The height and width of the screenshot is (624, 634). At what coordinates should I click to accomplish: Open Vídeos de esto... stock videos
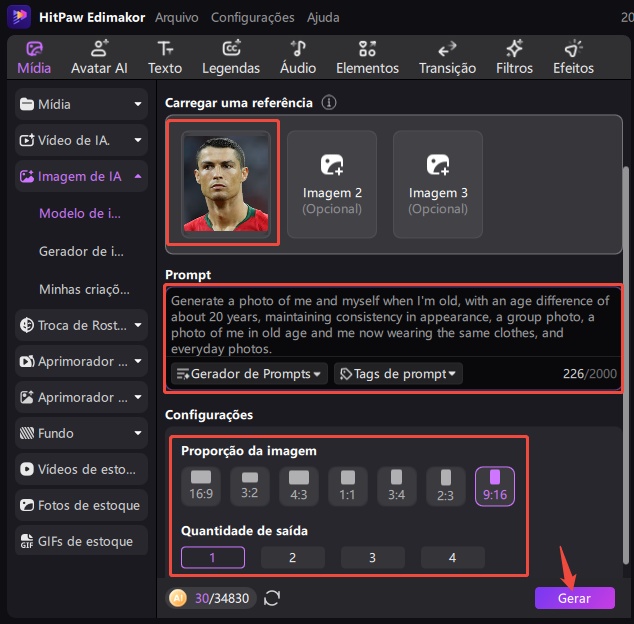point(81,469)
